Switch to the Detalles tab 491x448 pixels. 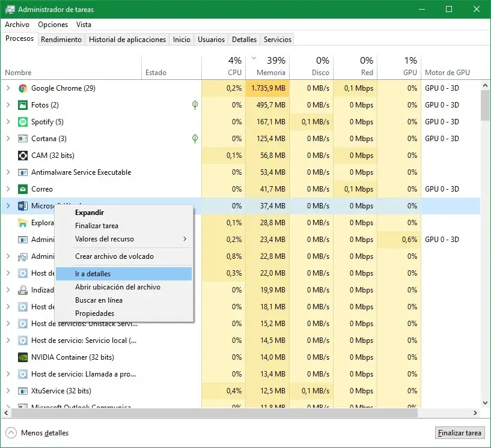(244, 40)
